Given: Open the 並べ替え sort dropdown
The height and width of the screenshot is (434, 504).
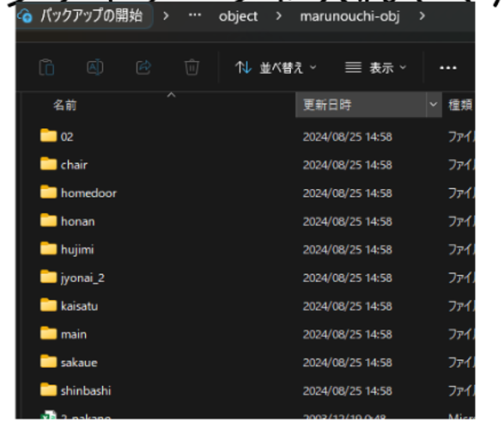Looking at the screenshot, I should (x=276, y=68).
